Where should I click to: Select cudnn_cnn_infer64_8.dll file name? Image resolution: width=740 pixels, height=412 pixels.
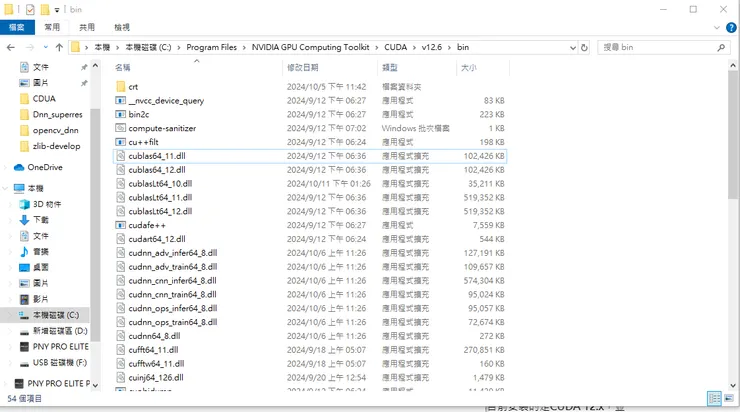[x=172, y=280]
